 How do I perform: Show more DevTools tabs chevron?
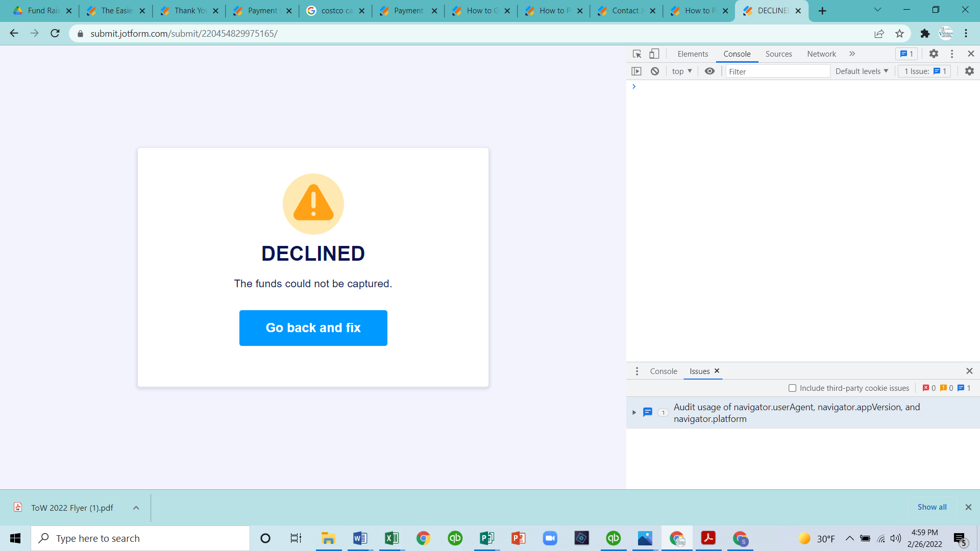click(x=852, y=54)
